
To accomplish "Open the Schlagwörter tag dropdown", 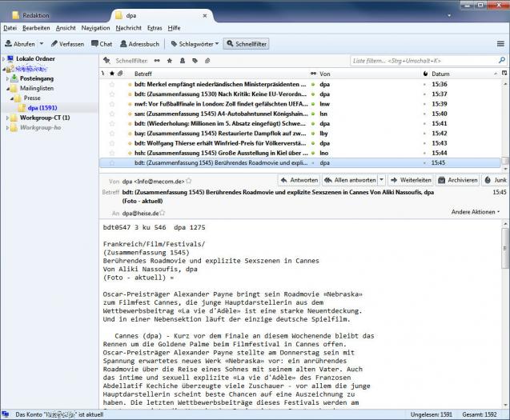I will pyautogui.click(x=195, y=43).
